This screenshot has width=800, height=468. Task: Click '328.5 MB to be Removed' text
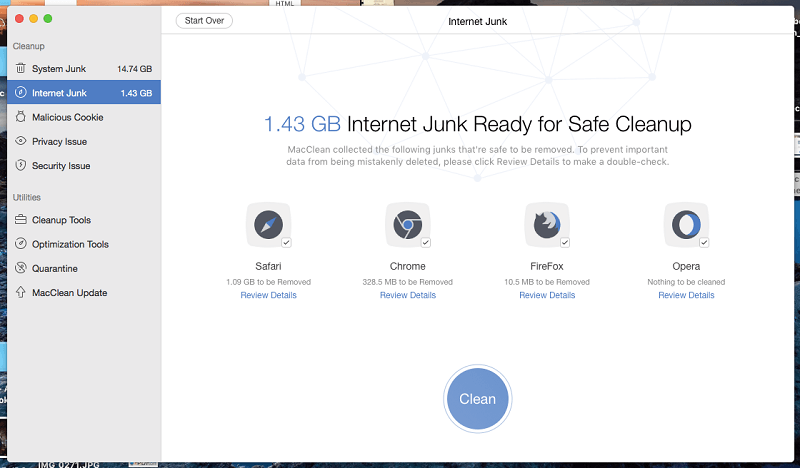[408, 282]
